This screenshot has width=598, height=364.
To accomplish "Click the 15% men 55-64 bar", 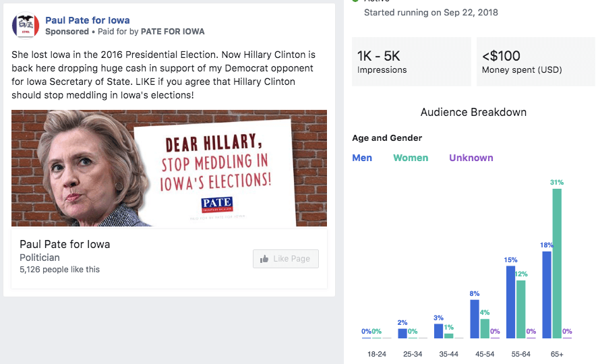I will pyautogui.click(x=511, y=301).
